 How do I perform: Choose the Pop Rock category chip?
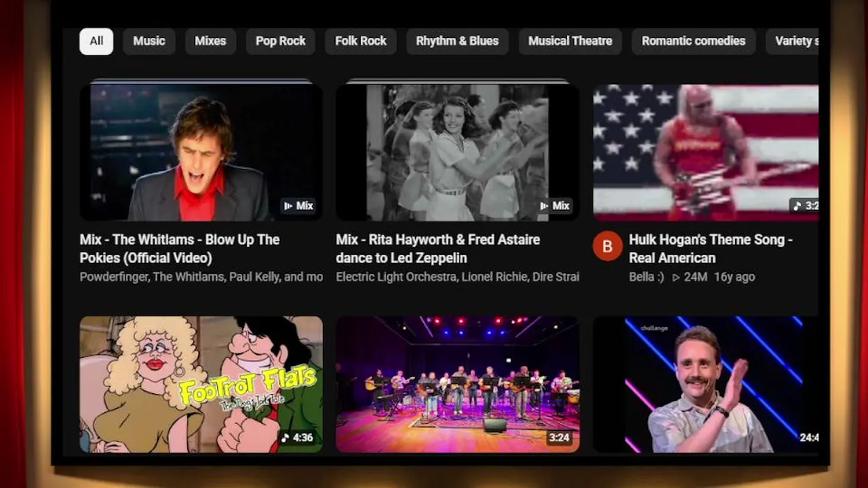(x=281, y=41)
